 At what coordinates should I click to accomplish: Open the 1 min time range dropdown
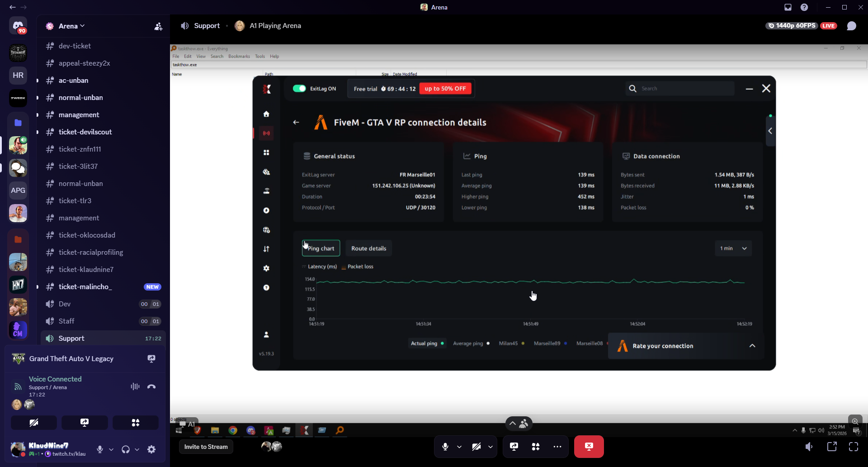click(x=733, y=248)
